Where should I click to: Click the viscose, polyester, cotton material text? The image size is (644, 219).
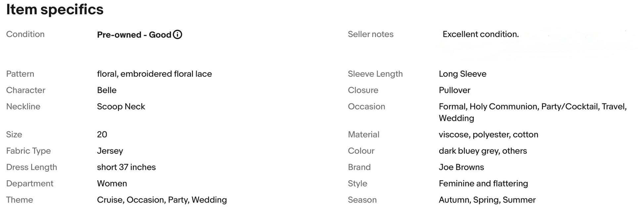point(488,135)
